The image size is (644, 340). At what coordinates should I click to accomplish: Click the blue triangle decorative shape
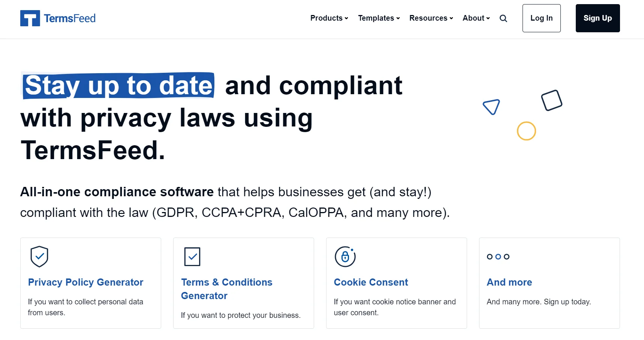[491, 107]
